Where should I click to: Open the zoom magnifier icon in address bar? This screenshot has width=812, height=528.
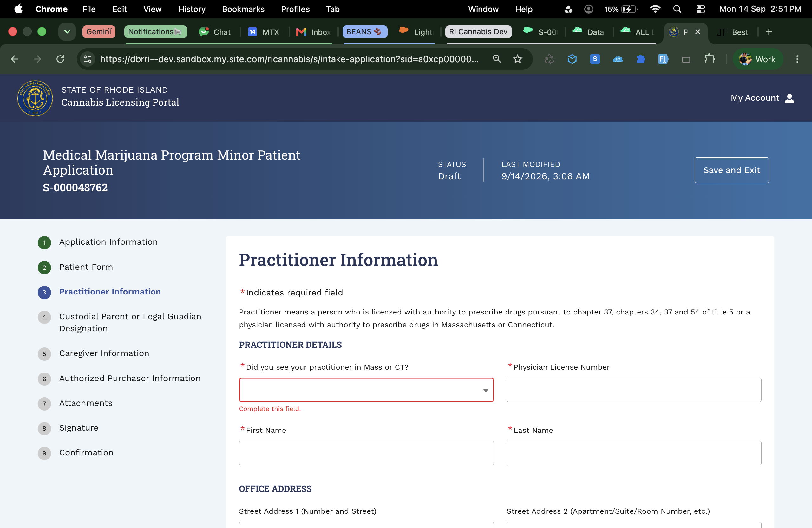tap(497, 59)
